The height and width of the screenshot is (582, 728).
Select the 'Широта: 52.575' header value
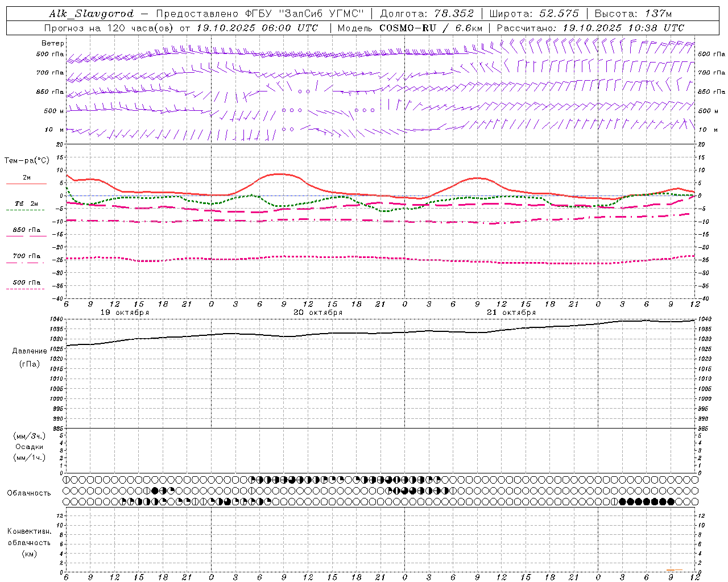533,14
